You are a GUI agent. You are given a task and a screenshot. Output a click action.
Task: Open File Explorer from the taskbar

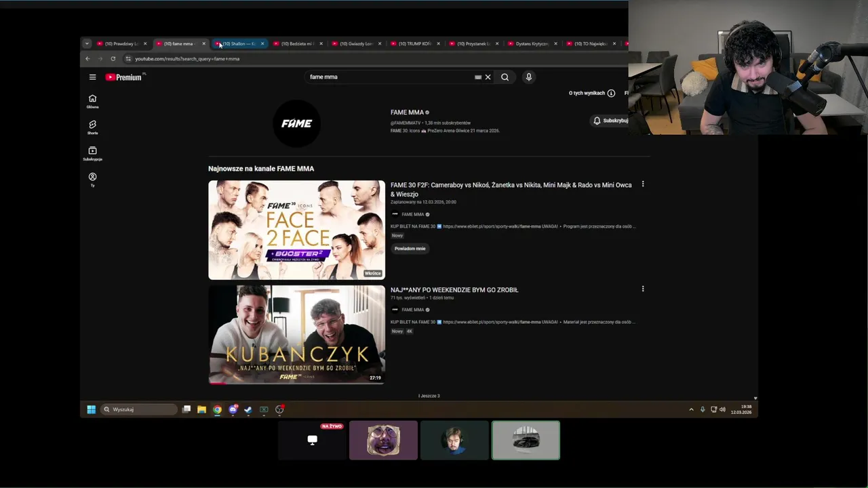pos(201,409)
